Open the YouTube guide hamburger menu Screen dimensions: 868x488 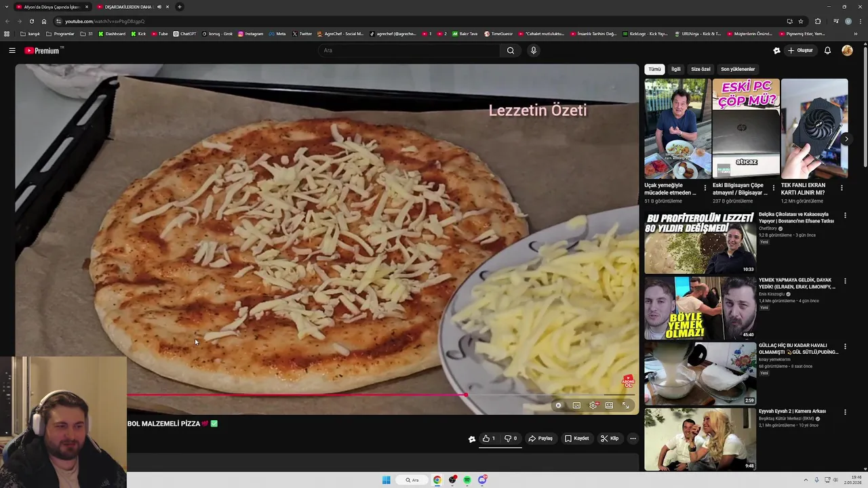pos(12,50)
